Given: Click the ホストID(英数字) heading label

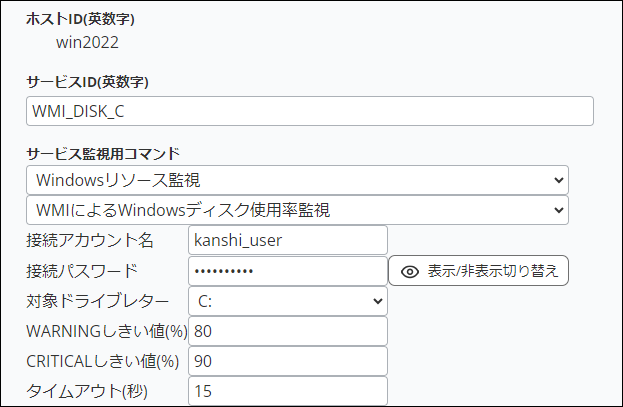Looking at the screenshot, I should 80,19.
